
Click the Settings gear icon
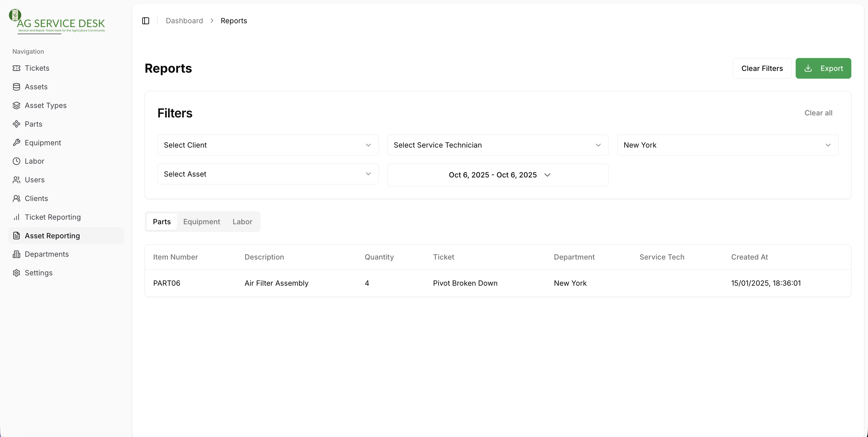tap(16, 272)
